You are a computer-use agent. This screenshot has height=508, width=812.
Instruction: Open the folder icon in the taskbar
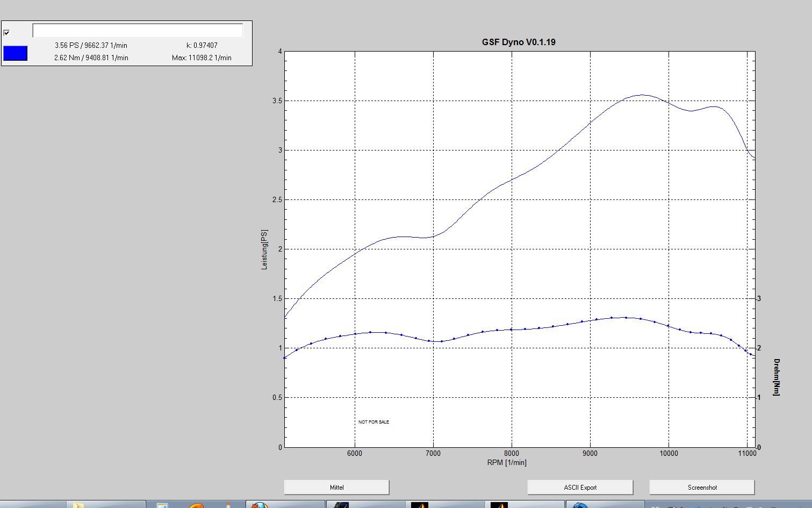(x=78, y=505)
